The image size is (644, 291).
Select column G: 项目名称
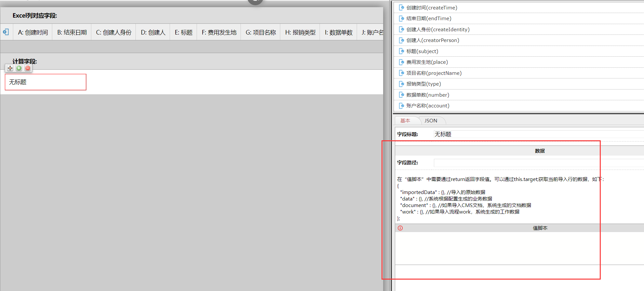tap(261, 32)
